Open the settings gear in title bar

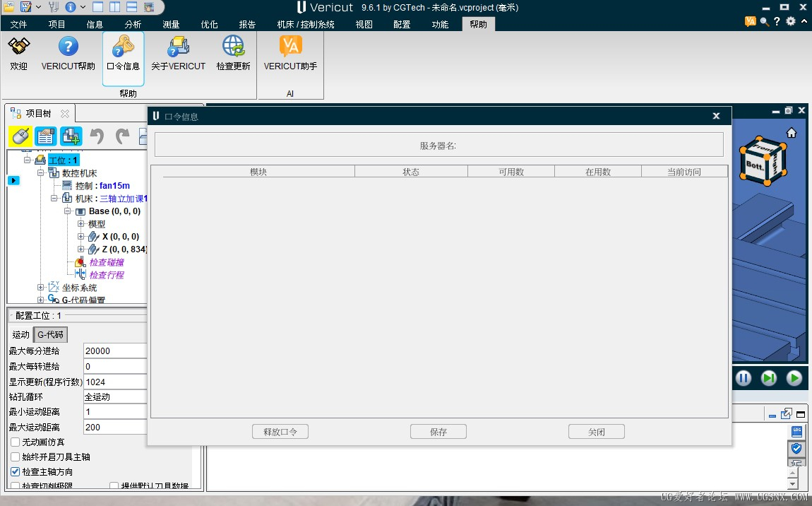pos(791,21)
